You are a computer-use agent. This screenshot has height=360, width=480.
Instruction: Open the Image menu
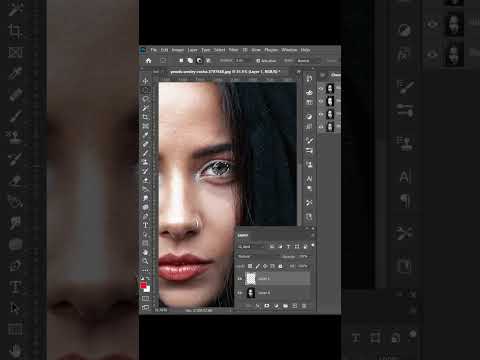pyautogui.click(x=178, y=50)
